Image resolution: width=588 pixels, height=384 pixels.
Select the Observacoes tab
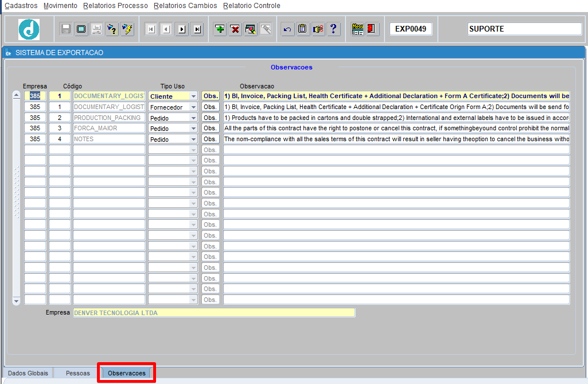(127, 373)
